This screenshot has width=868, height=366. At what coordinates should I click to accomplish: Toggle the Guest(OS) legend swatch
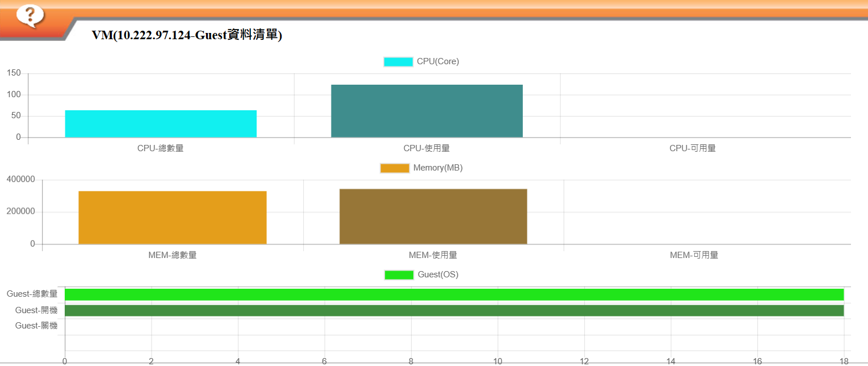tap(399, 275)
